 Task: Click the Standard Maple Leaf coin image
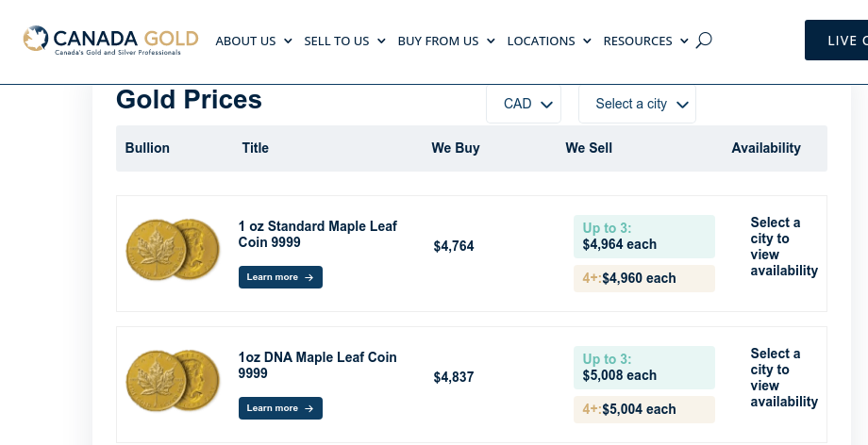[x=173, y=250]
